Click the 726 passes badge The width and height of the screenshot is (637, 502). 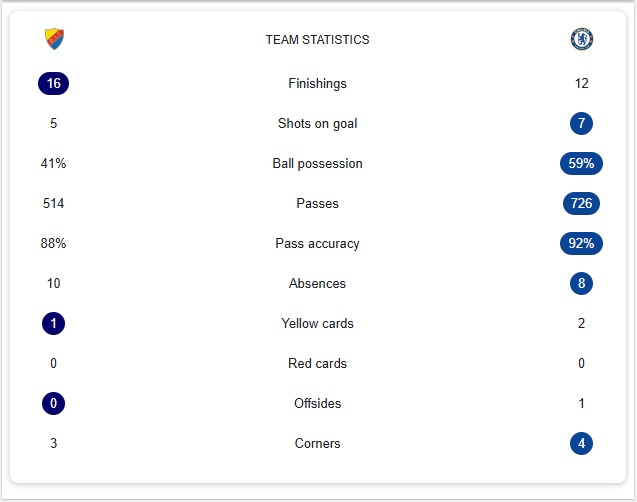tap(581, 203)
